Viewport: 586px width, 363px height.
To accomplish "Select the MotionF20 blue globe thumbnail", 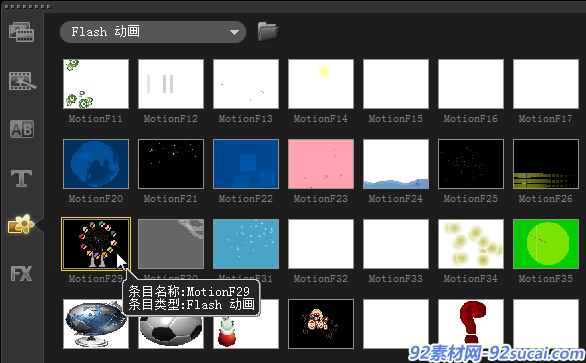I will [96, 164].
